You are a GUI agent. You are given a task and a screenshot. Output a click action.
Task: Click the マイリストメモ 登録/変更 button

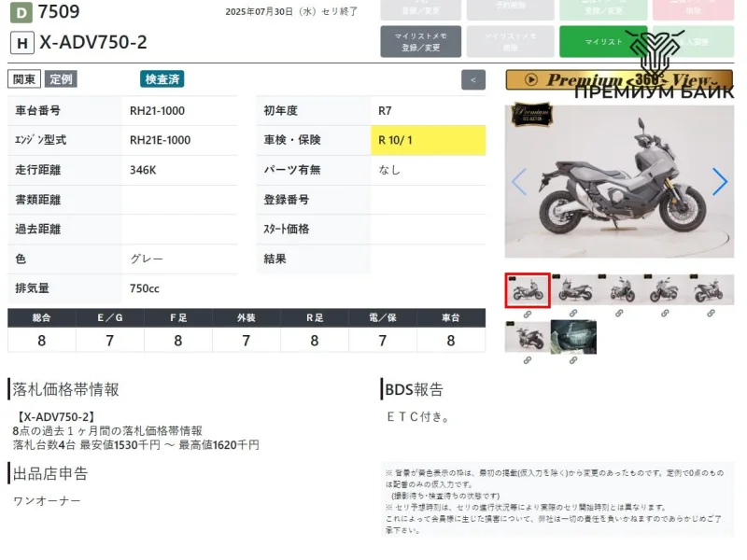click(420, 42)
